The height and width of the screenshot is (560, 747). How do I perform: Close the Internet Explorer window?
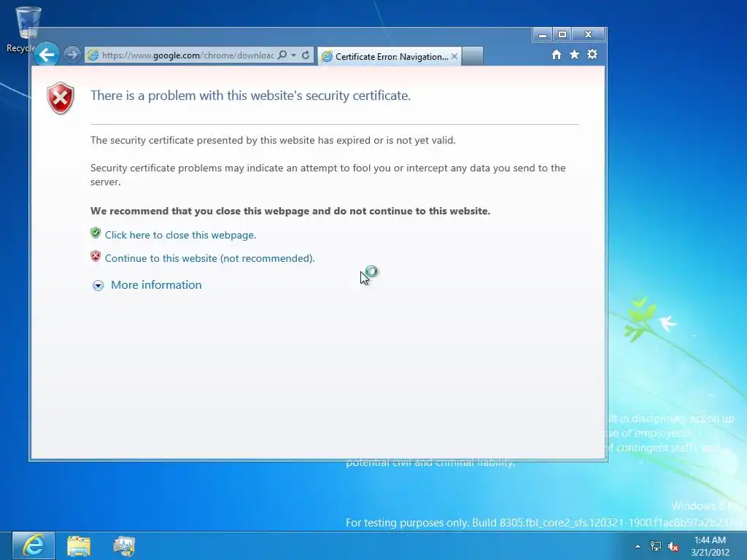click(x=589, y=35)
